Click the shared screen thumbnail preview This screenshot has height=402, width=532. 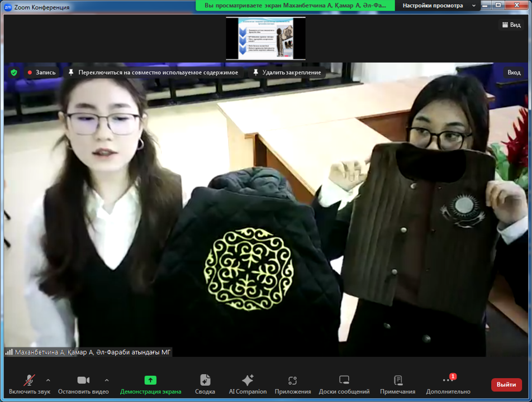tap(265, 38)
